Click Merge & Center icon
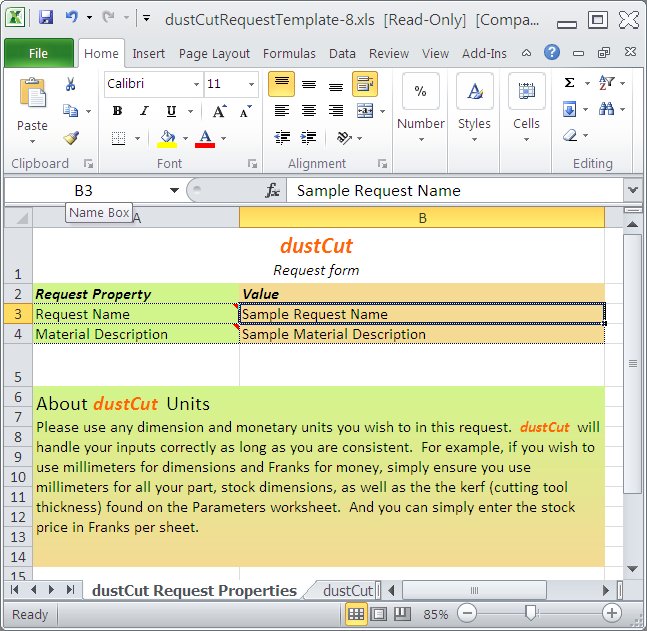The width and height of the screenshot is (647, 631). click(x=365, y=111)
